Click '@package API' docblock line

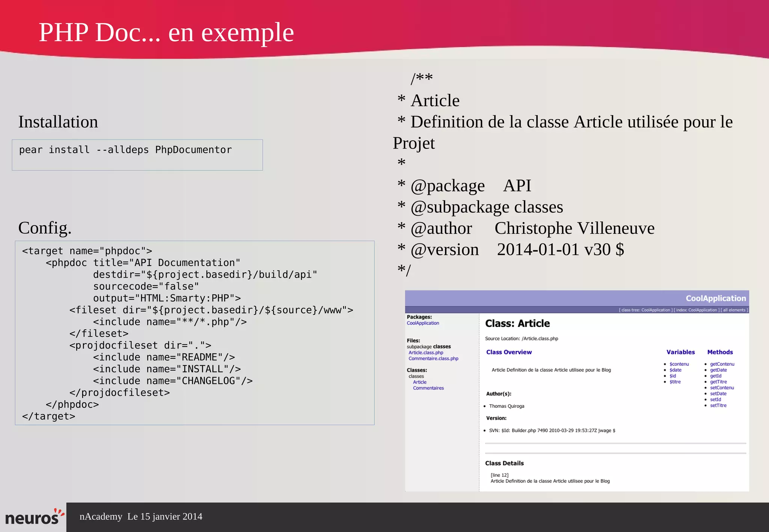pyautogui.click(x=464, y=186)
